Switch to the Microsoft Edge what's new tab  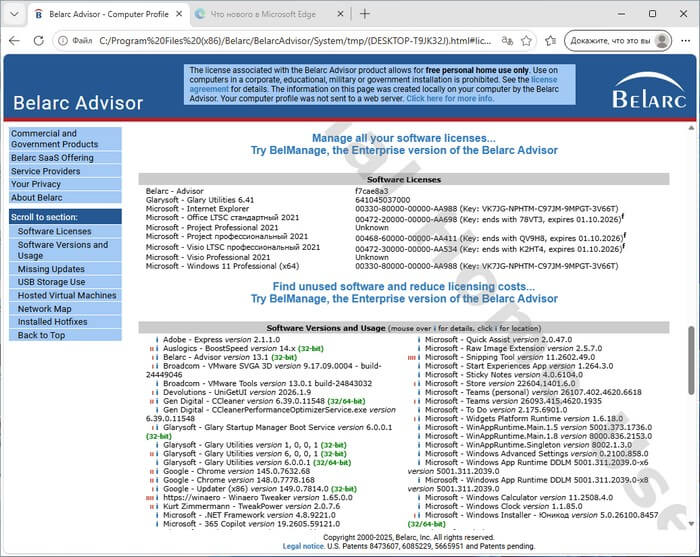point(269,14)
